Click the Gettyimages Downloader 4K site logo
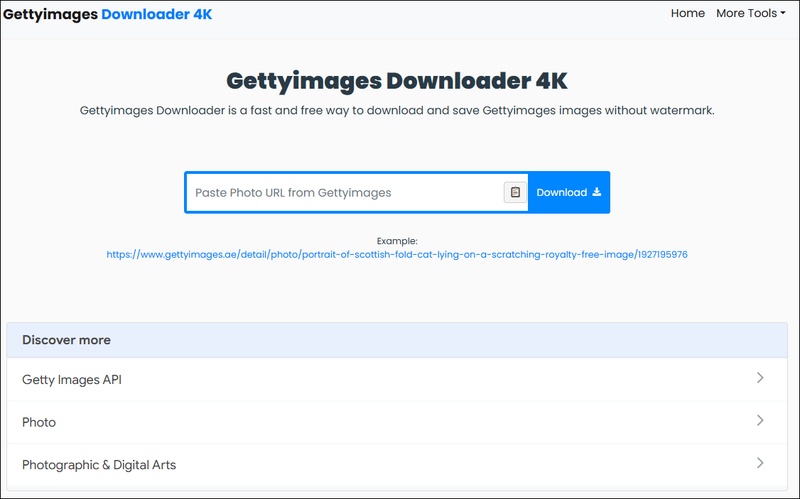The height and width of the screenshot is (499, 800). coord(108,14)
